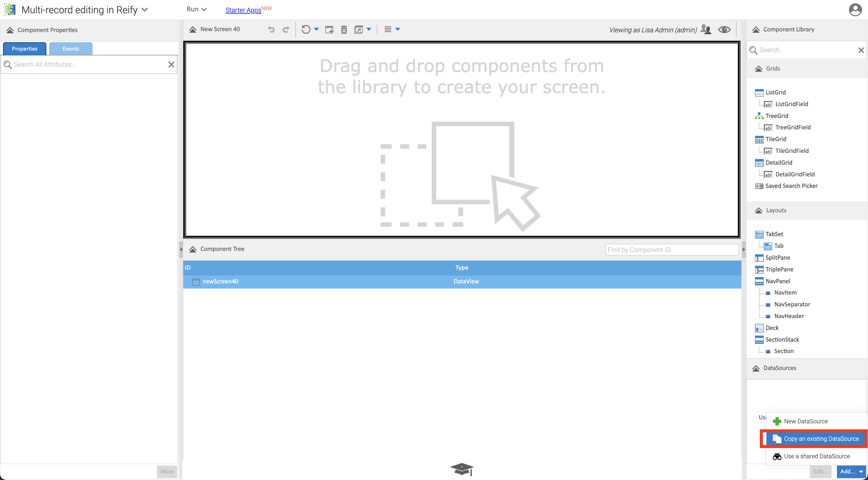868x480 pixels.
Task: Click the ListGrid component in library
Action: (x=775, y=92)
